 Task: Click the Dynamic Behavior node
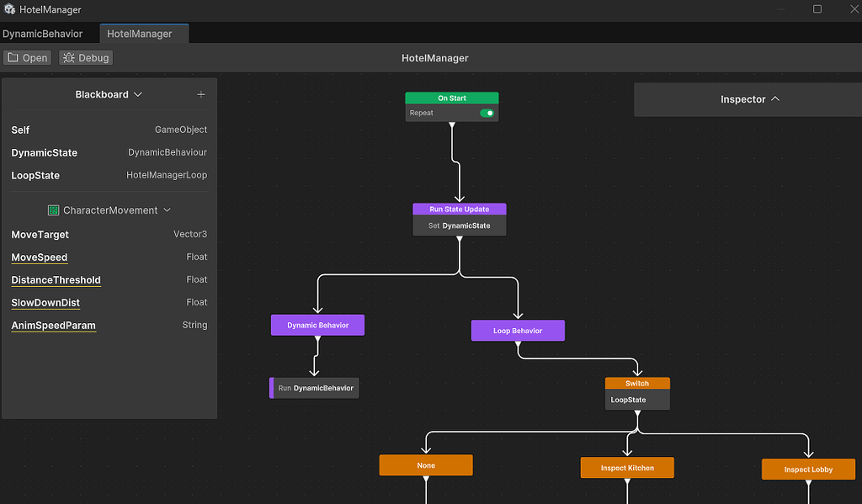(x=317, y=325)
